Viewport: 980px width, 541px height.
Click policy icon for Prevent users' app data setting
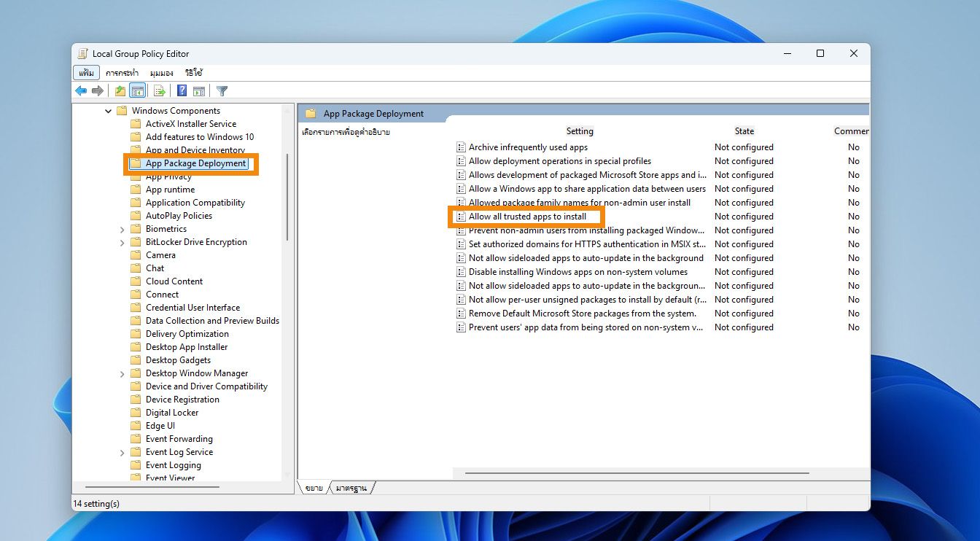coord(461,327)
